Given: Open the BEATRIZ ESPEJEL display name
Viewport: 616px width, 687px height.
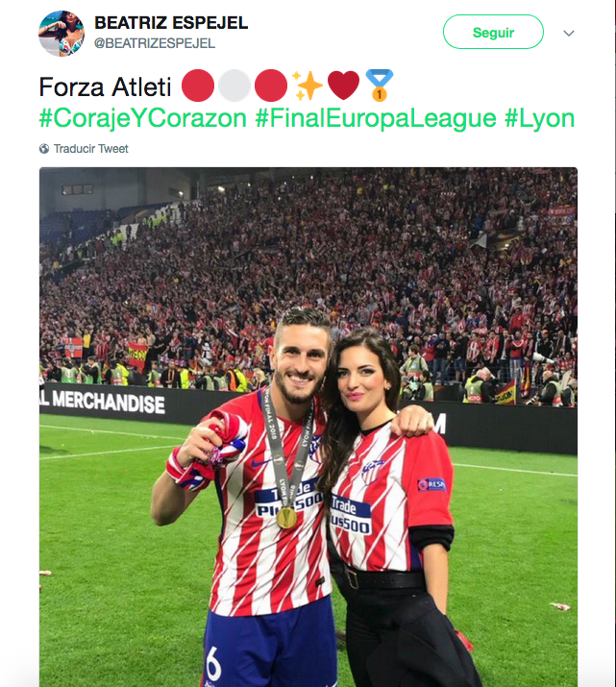Looking at the screenshot, I should [171, 23].
